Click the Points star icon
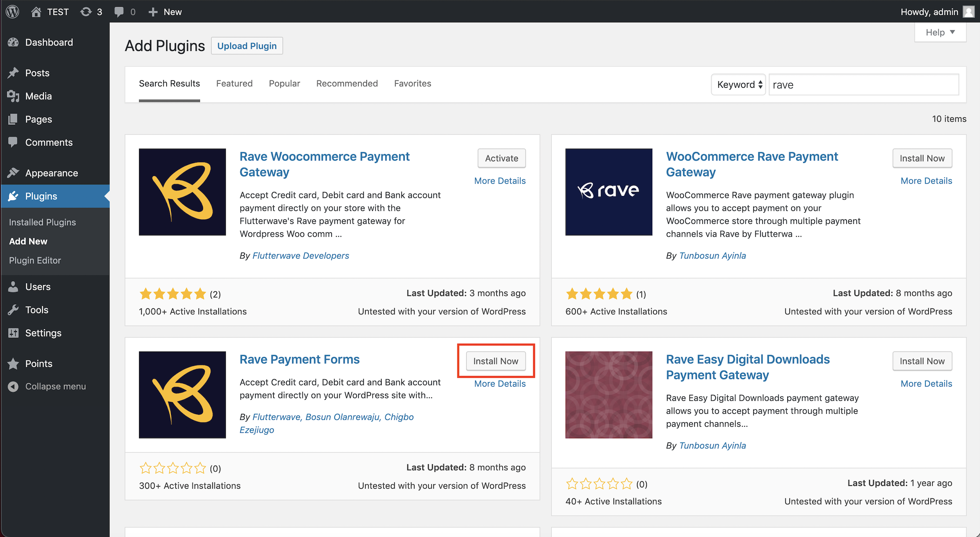The image size is (980, 537). [13, 363]
